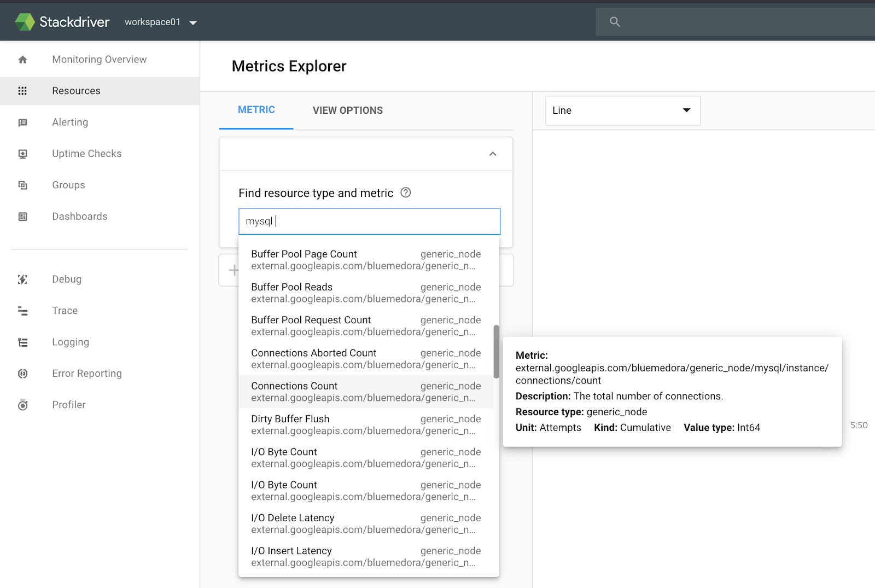Open the Dashboards icon
The image size is (875, 588).
click(22, 216)
